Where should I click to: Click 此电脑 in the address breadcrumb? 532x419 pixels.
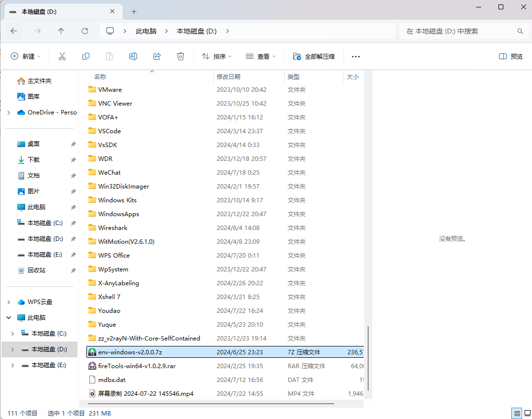coord(146,31)
